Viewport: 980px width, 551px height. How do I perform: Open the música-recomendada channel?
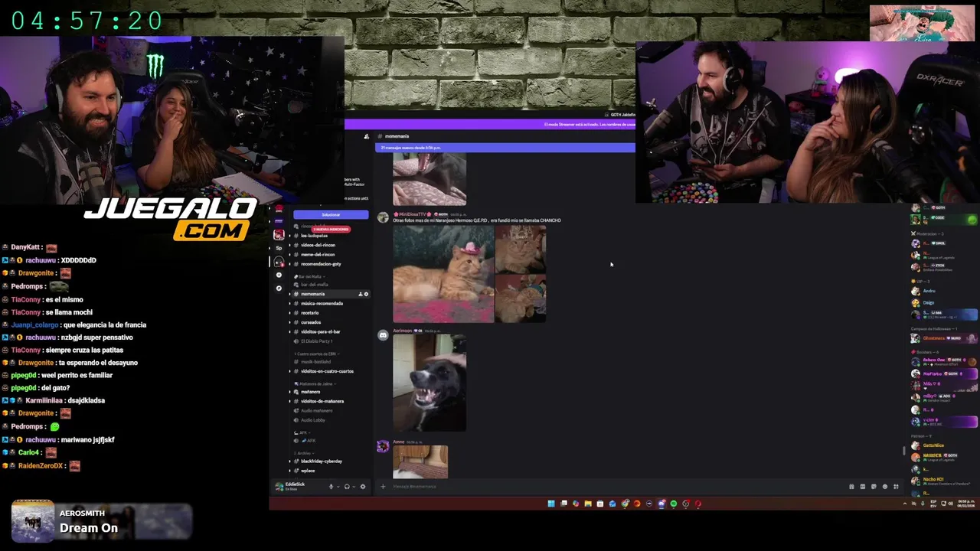click(322, 304)
